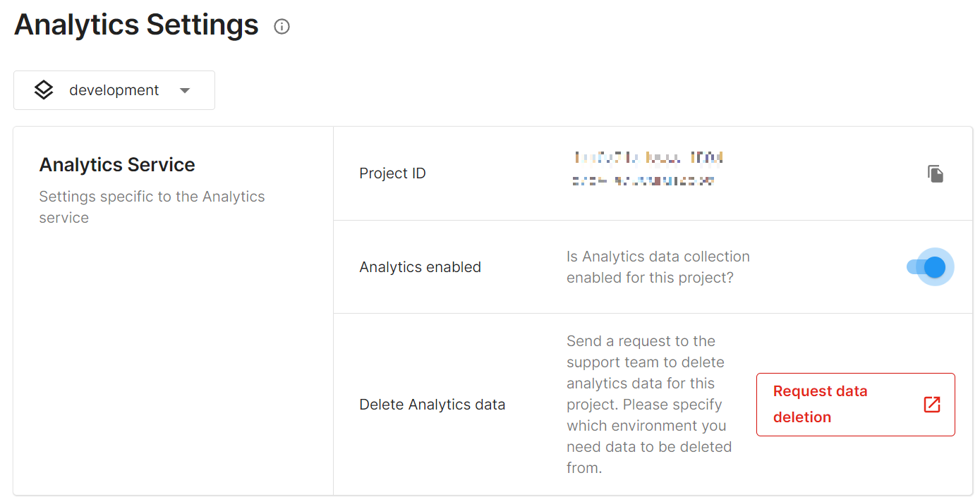The height and width of the screenshot is (504, 980).
Task: Click the data collection question description
Action: [658, 267]
